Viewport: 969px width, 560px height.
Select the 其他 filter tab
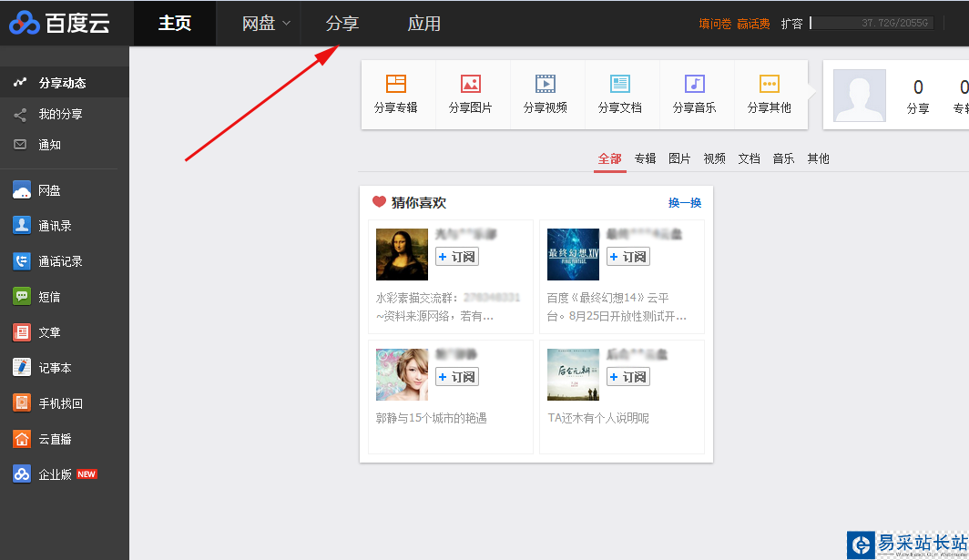(818, 158)
